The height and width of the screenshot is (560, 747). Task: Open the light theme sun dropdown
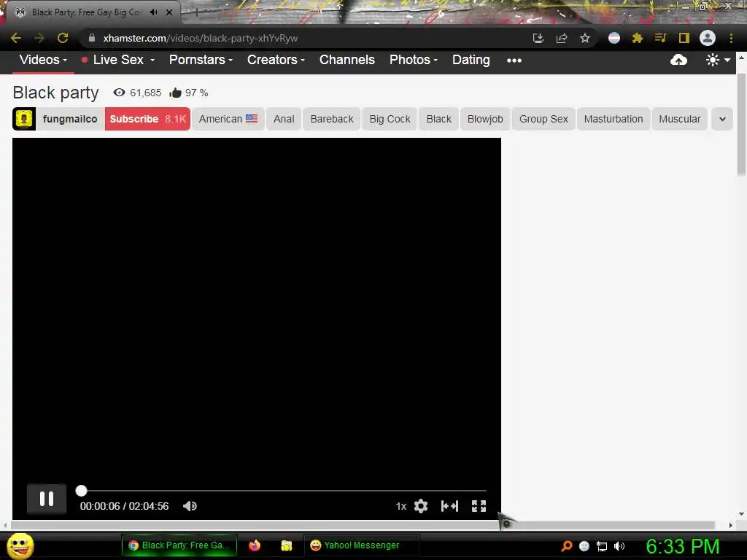718,60
